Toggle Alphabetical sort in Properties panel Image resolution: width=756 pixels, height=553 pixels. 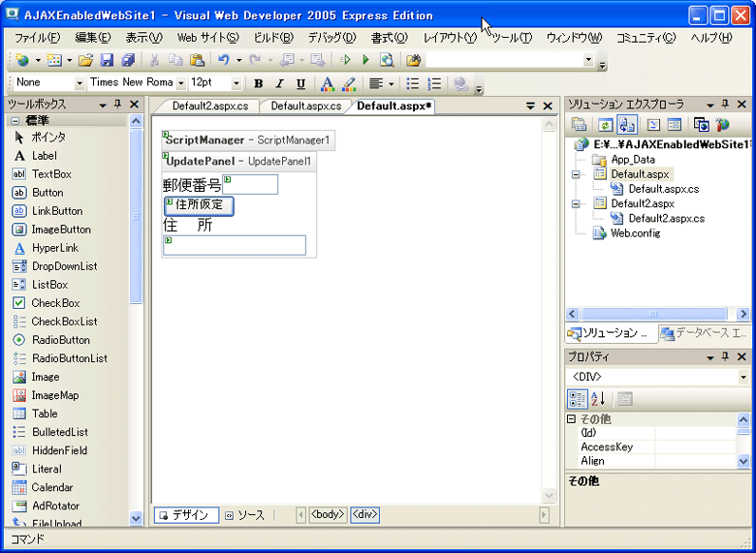click(x=598, y=399)
